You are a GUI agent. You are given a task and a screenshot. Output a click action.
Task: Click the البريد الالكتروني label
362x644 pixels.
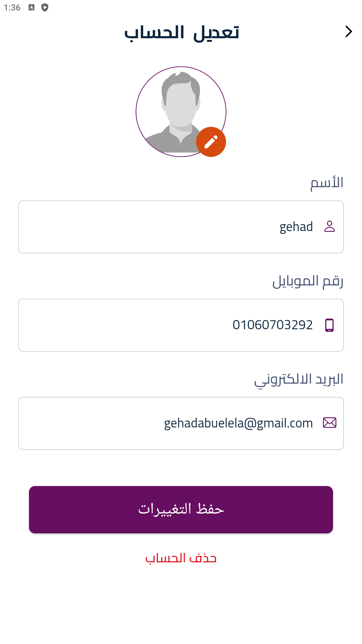pyautogui.click(x=298, y=380)
